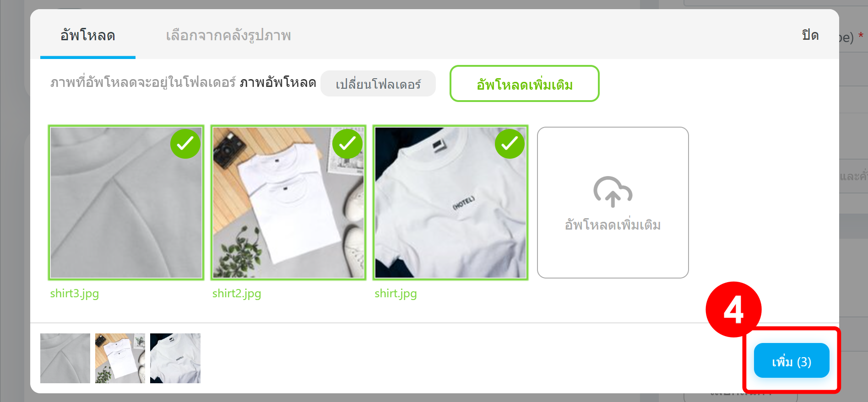
Task: Switch to the อัพโหลด tab
Action: click(x=88, y=35)
